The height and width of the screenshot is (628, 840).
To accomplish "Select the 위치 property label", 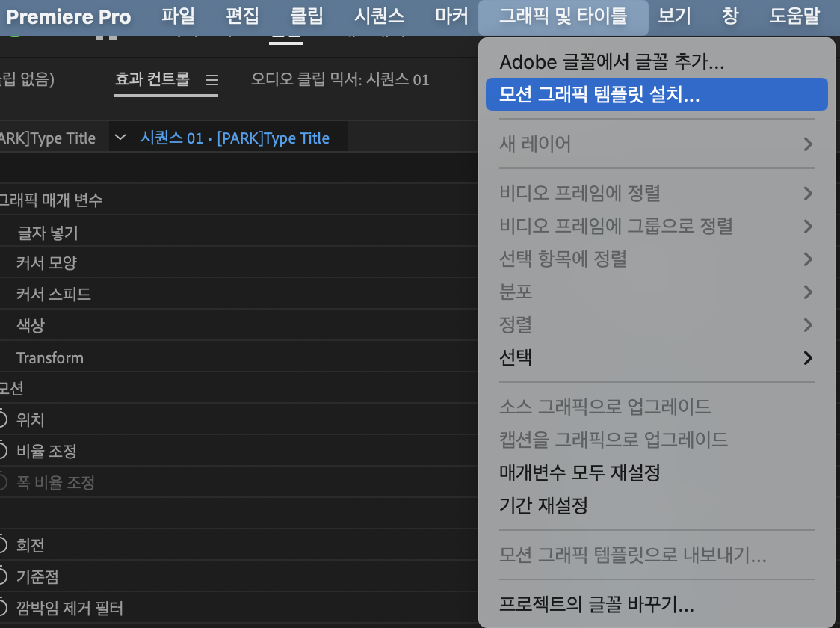I will [30, 419].
